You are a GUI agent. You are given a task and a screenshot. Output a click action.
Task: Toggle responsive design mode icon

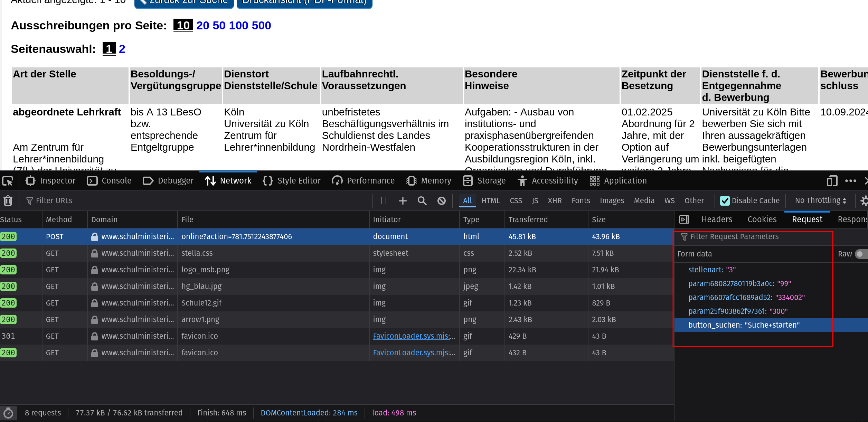pyautogui.click(x=832, y=181)
